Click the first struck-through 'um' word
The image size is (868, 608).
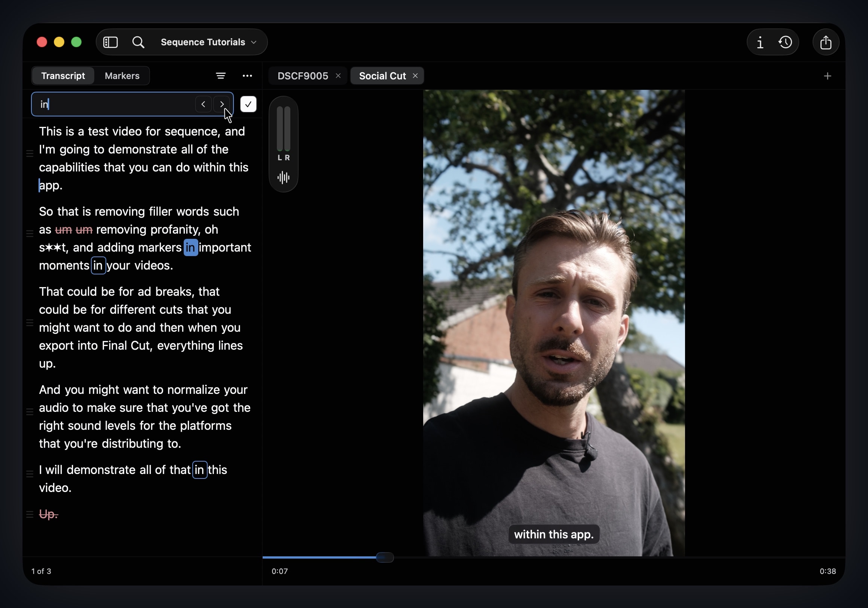pos(64,229)
